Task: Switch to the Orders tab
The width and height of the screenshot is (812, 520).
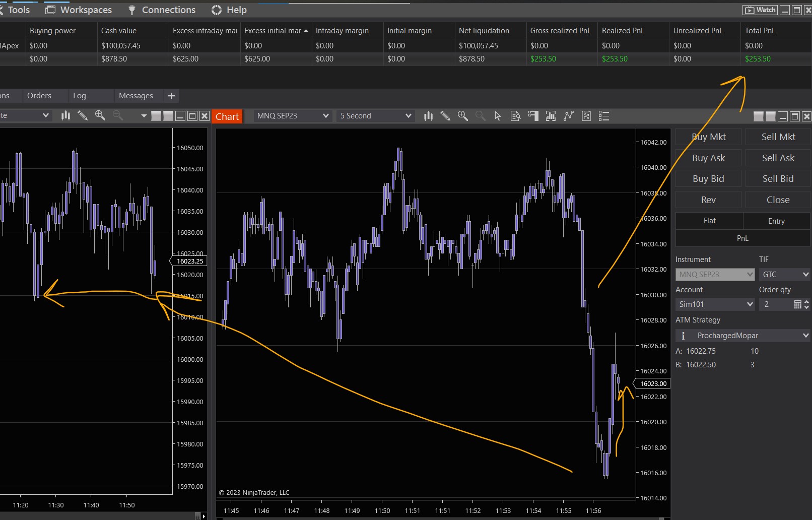Action: [x=39, y=96]
